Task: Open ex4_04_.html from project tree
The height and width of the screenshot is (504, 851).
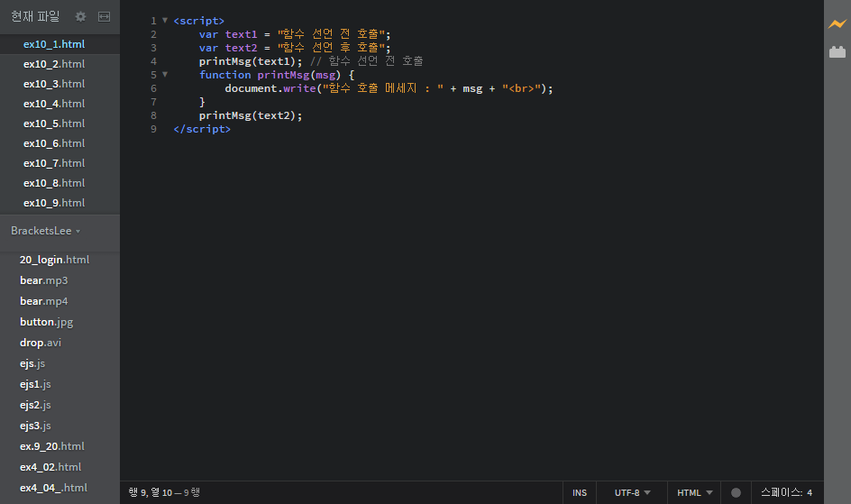Action: click(x=53, y=488)
